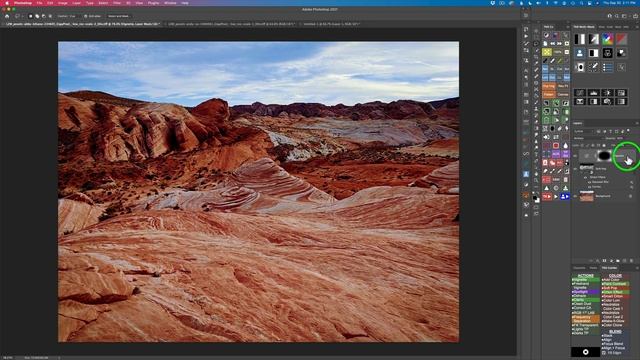Open the Apple menu
The height and width of the screenshot is (360, 640).
[7, 3]
